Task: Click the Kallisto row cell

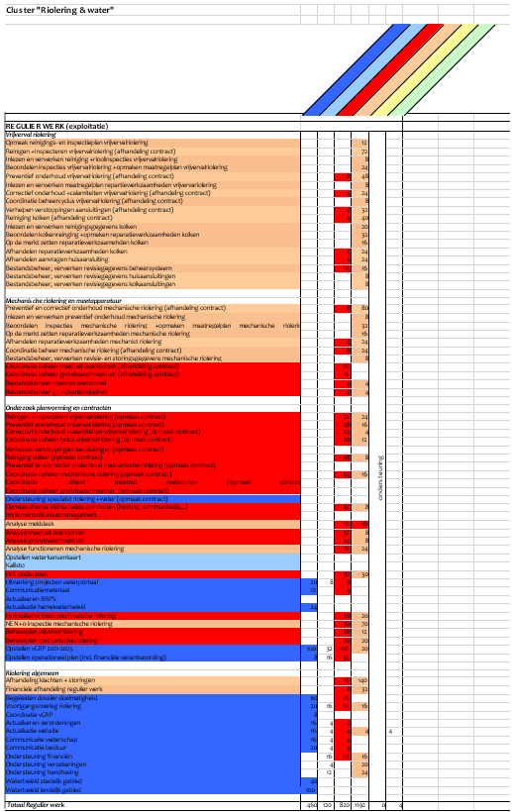Action: [x=153, y=566]
